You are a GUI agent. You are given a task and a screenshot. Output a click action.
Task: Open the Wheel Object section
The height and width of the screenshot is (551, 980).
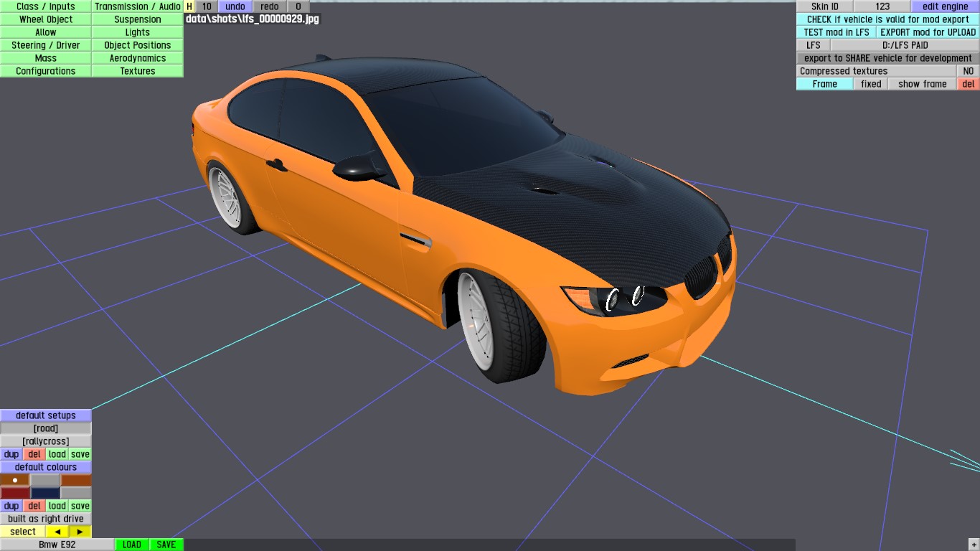pos(46,19)
